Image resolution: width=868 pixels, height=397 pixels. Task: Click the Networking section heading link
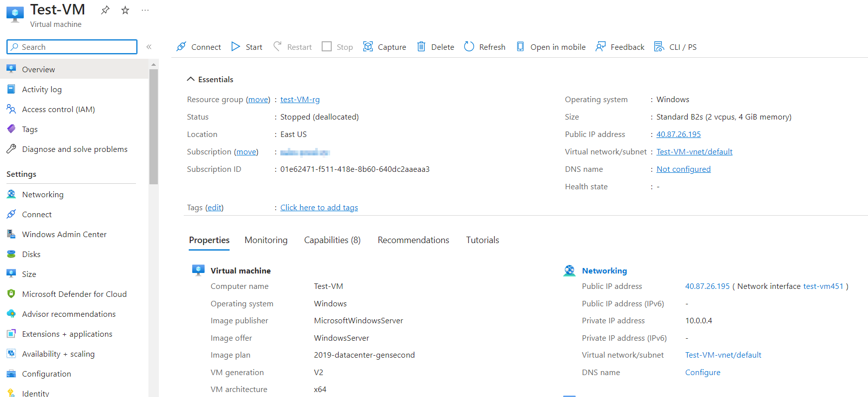tap(605, 271)
